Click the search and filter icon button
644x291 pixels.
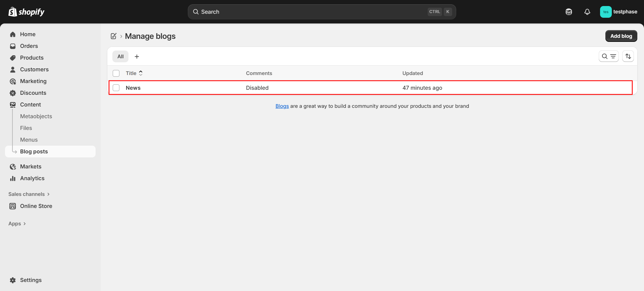[608, 56]
